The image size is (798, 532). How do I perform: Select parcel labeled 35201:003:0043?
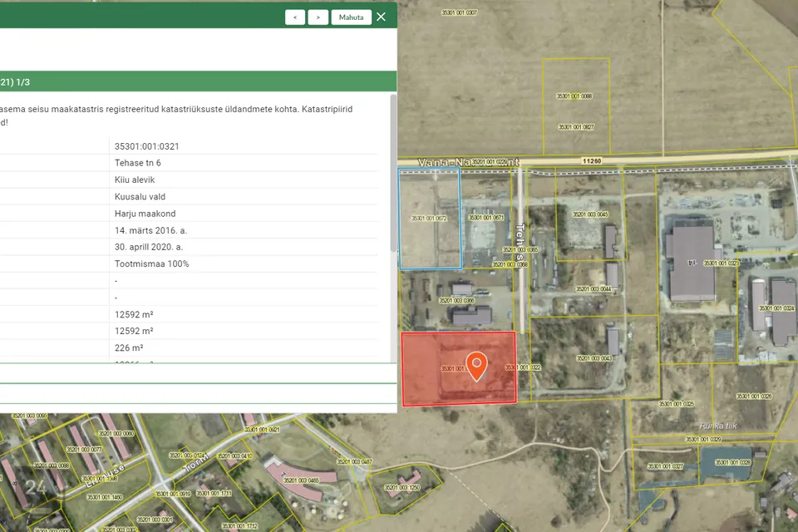(594, 358)
